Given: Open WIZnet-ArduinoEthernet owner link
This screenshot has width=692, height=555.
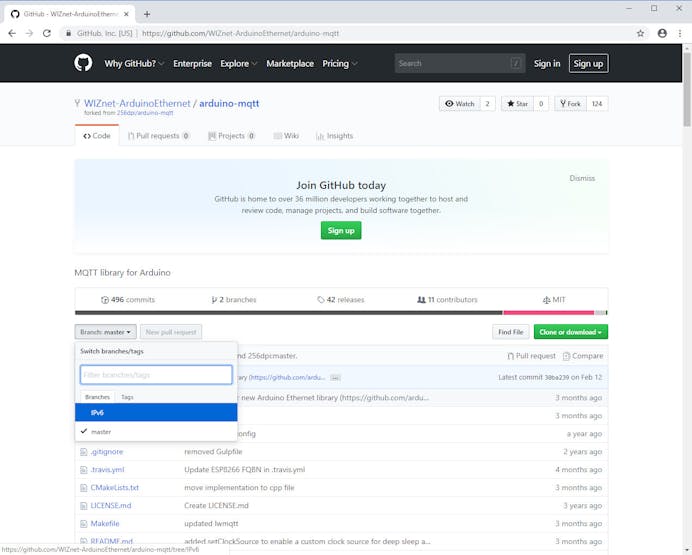Looking at the screenshot, I should [x=137, y=103].
